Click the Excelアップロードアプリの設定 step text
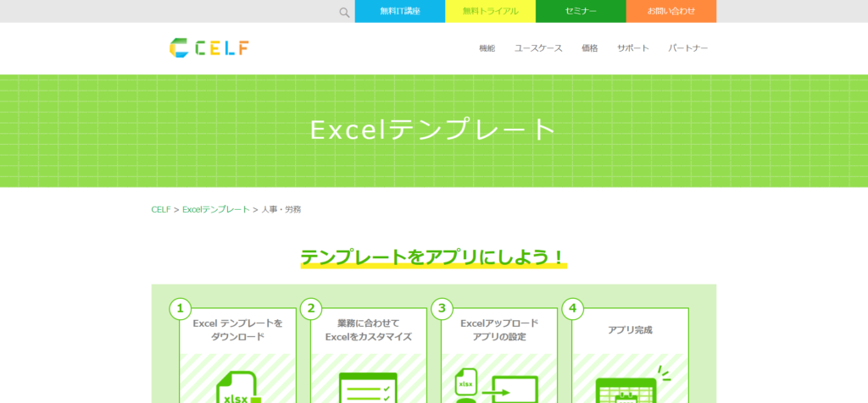Screen dimensions: 868x403 tap(499, 329)
